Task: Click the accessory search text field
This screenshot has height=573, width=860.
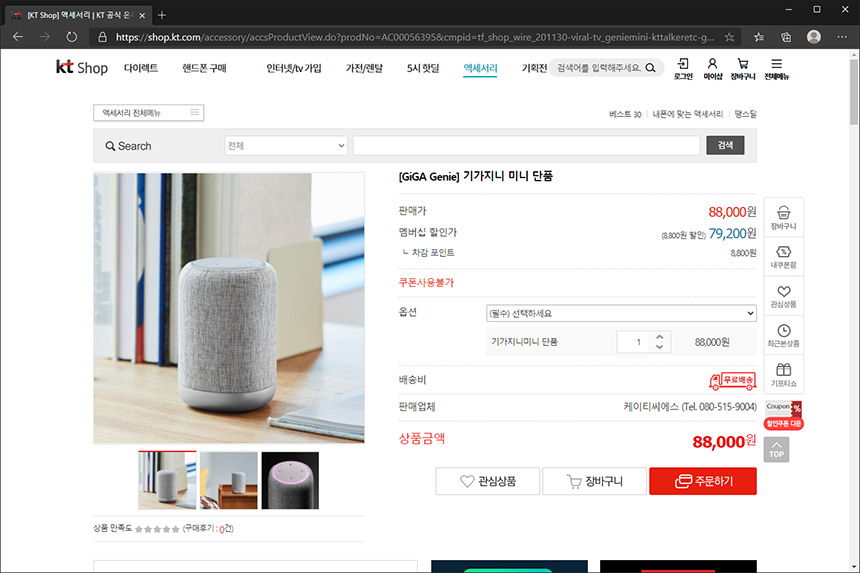Action: pos(527,145)
